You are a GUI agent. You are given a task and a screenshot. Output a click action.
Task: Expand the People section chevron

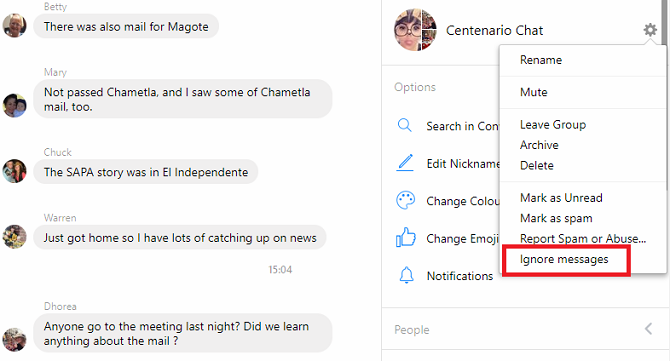(648, 329)
